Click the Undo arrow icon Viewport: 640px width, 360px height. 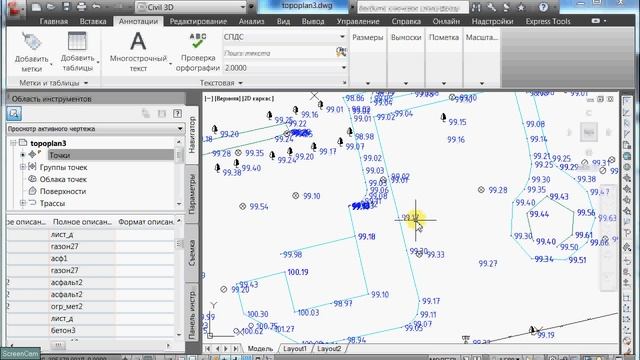[96, 7]
